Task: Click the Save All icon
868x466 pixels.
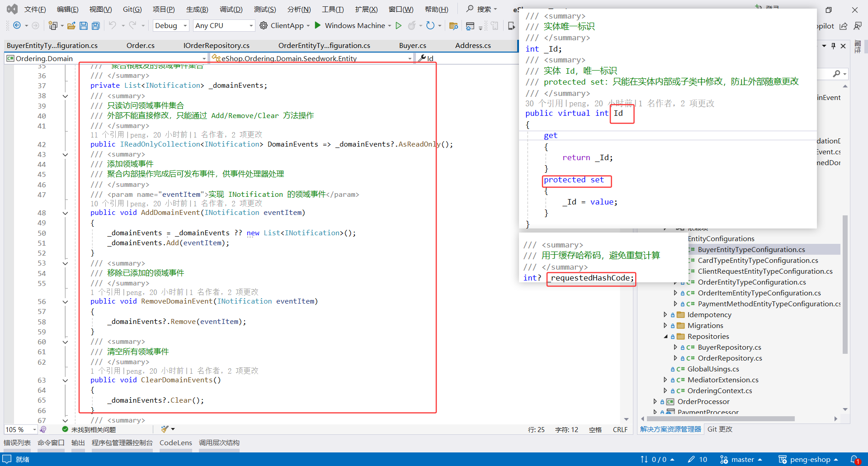Action: [x=96, y=25]
